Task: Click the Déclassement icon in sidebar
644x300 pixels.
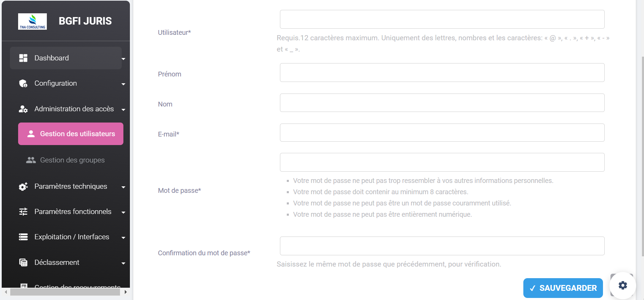Action: pos(23,262)
